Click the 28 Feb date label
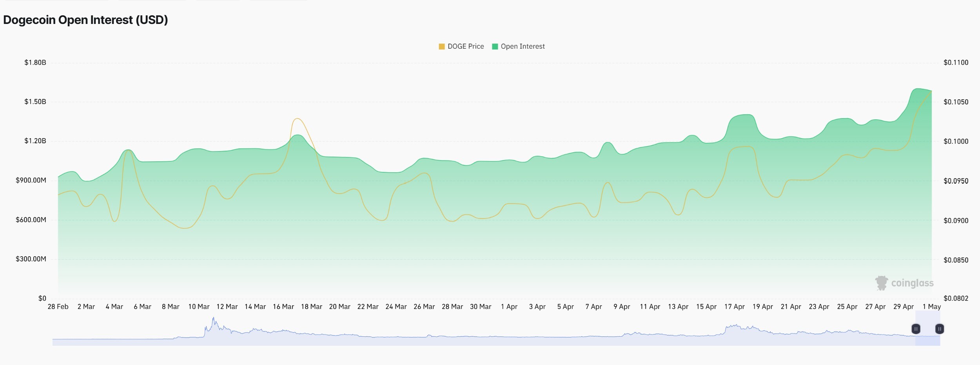 tap(58, 307)
